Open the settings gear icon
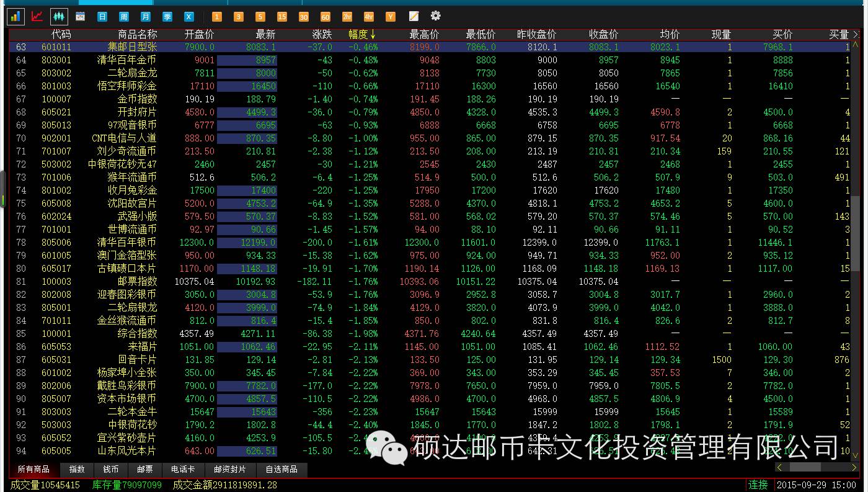 point(436,16)
